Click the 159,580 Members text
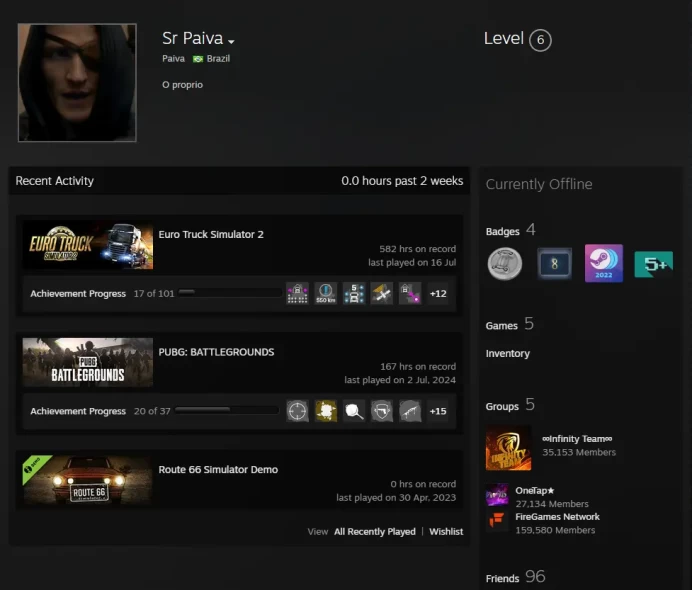The image size is (692, 590). (x=555, y=530)
